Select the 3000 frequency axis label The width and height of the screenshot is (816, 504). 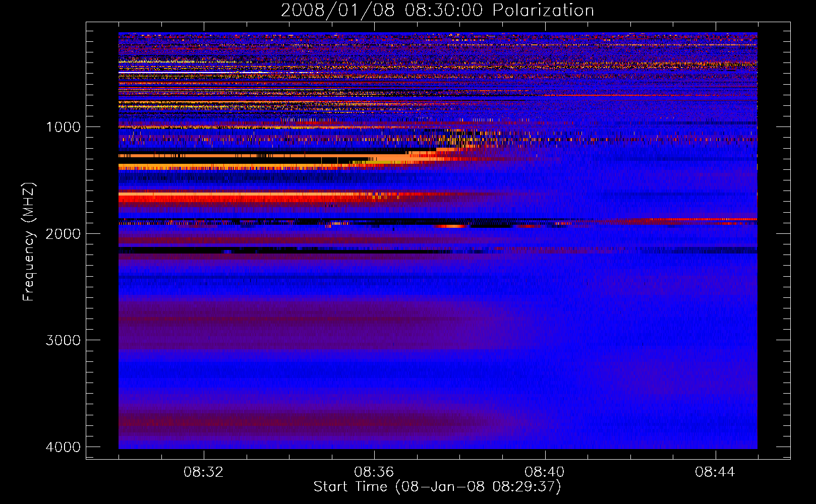pyautogui.click(x=63, y=340)
